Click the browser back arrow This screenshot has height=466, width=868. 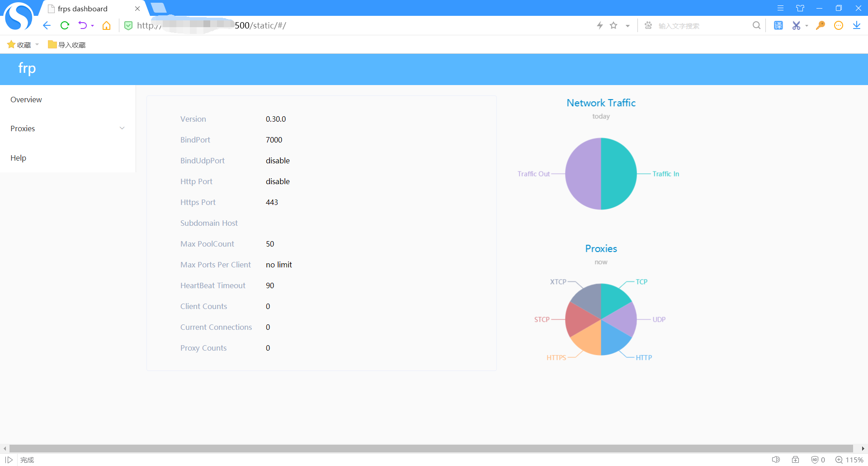[x=47, y=25]
